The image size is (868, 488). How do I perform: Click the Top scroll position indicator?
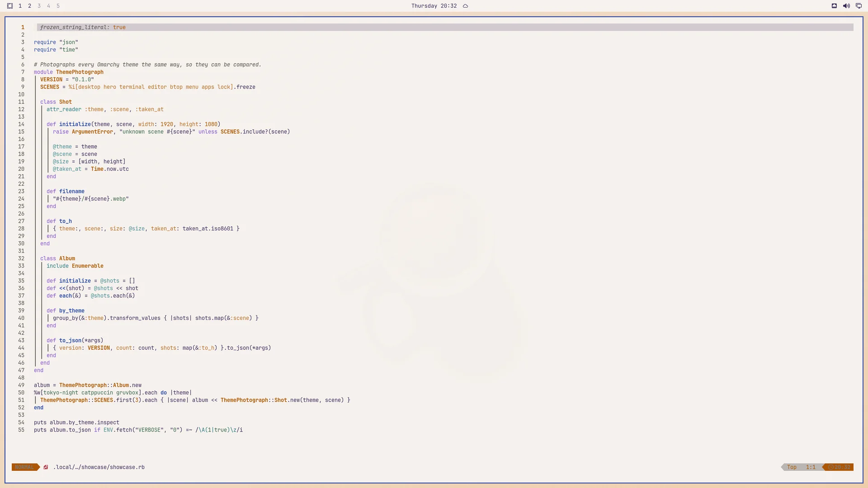[x=792, y=467]
